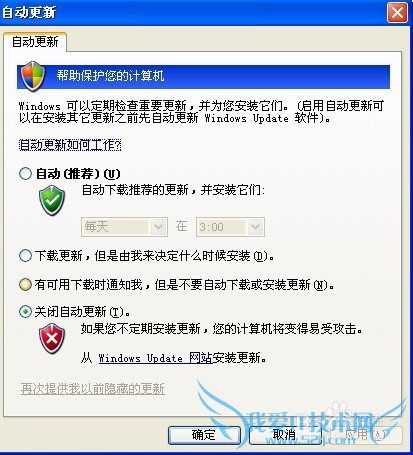Click the 再次提供我以前隐藏的更新 link
Screen dimensions: 413x455
[93, 389]
